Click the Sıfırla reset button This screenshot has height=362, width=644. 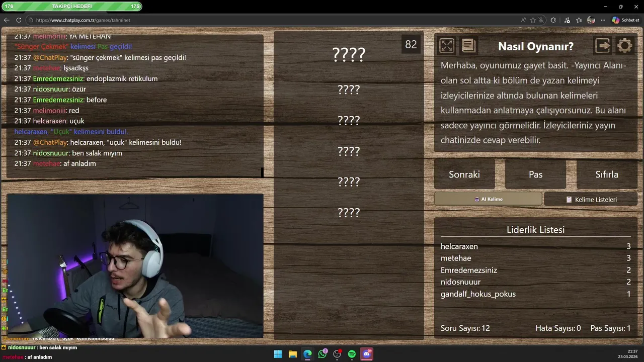(x=607, y=174)
